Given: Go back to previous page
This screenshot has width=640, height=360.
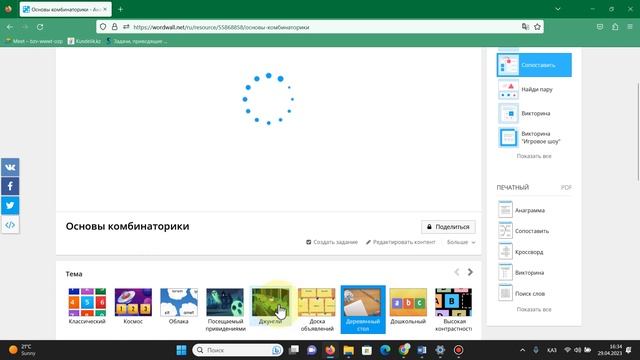Looking at the screenshot, I should coord(10,27).
